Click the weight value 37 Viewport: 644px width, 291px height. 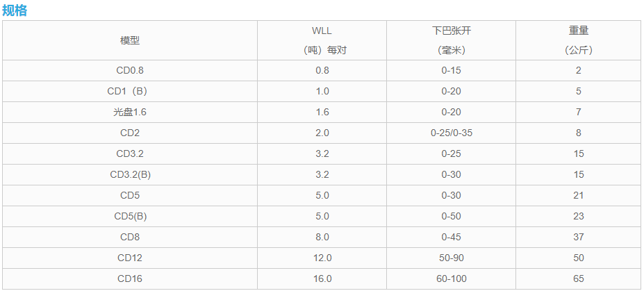point(579,237)
